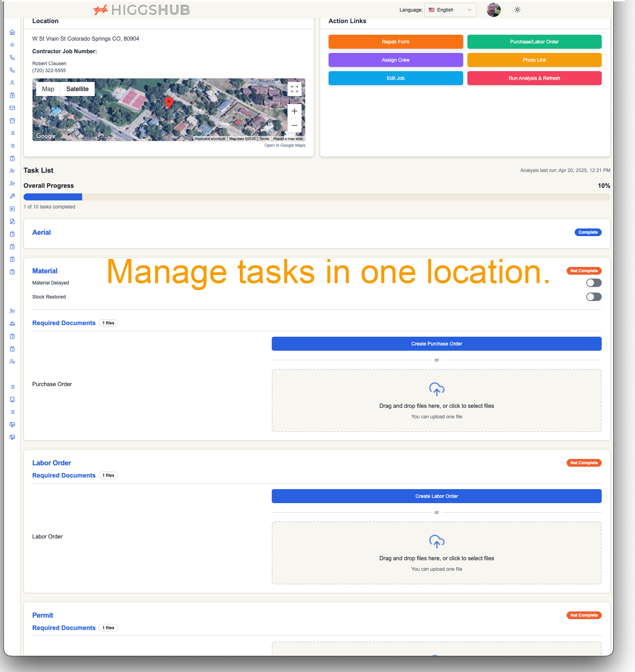Open the calendar icon in the sidebar

[12, 121]
